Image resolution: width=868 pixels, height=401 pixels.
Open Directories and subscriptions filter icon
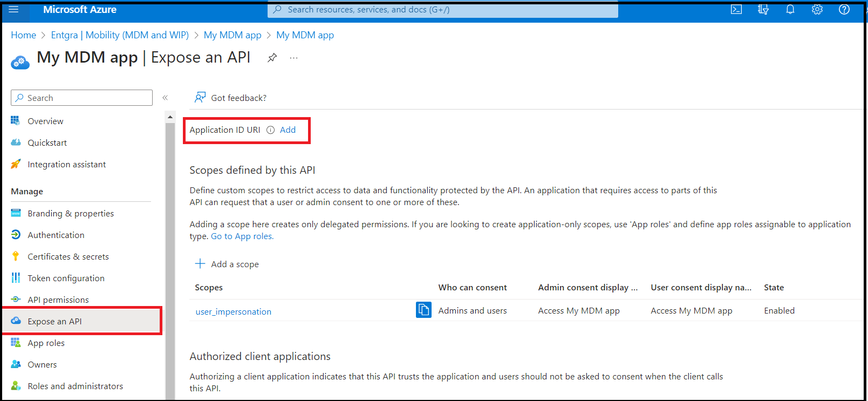coord(763,9)
